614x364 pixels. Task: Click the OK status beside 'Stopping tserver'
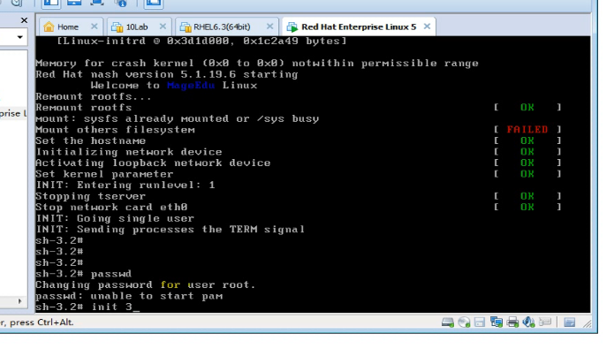coord(527,196)
